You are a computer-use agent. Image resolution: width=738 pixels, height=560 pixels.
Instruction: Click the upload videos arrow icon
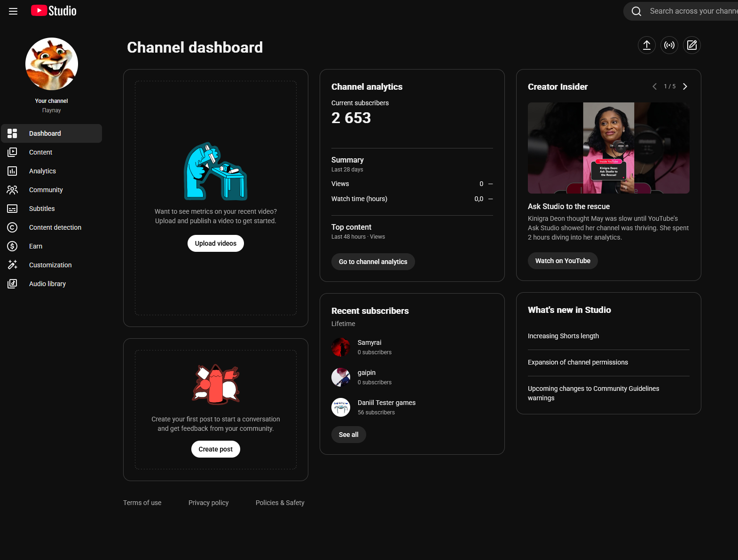(647, 45)
